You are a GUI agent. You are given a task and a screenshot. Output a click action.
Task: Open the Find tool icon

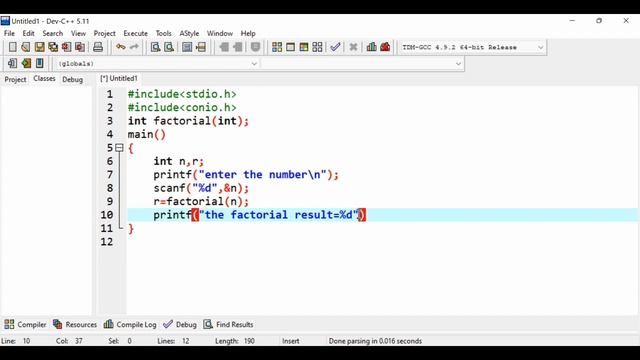(155, 47)
